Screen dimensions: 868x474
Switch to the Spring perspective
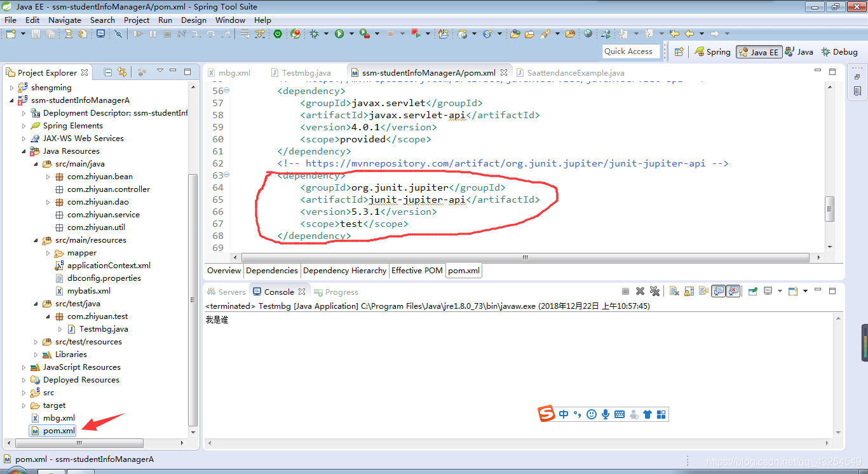(x=713, y=52)
